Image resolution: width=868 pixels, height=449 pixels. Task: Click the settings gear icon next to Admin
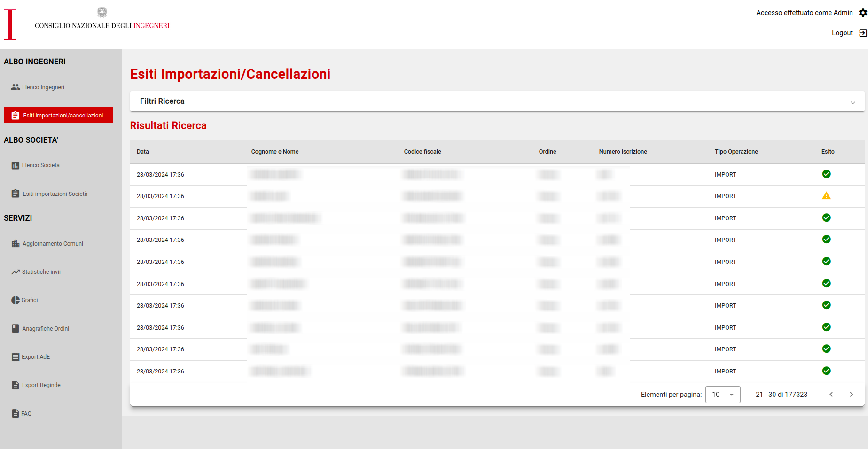(x=863, y=13)
